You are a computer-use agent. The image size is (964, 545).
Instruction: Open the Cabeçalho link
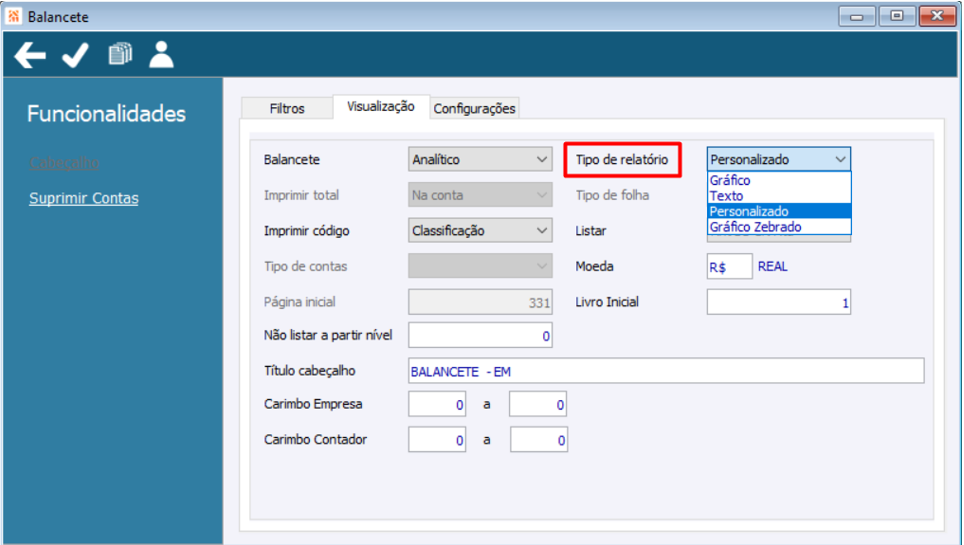[x=64, y=163]
